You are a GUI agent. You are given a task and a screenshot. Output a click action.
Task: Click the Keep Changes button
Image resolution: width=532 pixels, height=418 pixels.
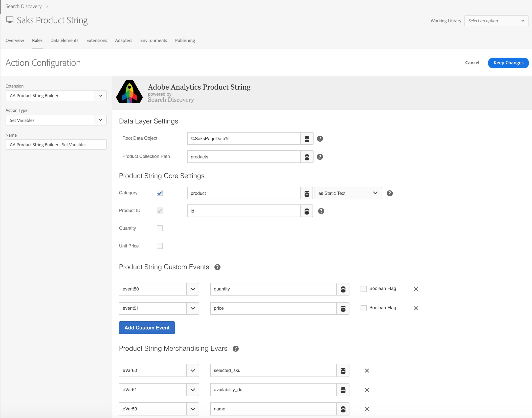pyautogui.click(x=508, y=63)
